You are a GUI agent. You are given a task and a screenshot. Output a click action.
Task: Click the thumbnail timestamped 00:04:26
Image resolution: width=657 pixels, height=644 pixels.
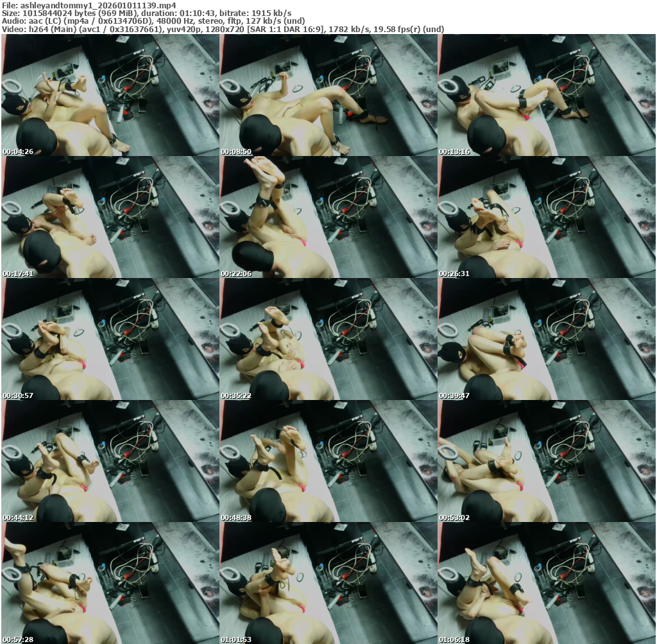pos(110,95)
